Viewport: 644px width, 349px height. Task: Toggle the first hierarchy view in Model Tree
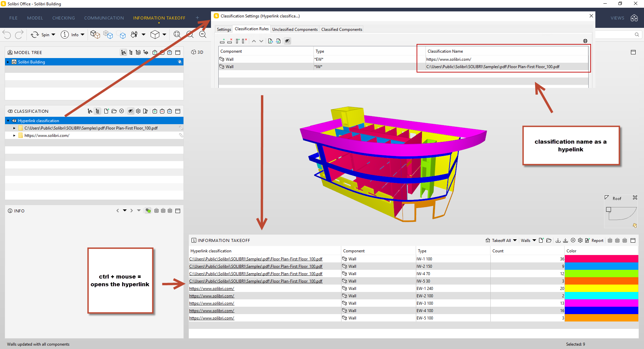(123, 52)
